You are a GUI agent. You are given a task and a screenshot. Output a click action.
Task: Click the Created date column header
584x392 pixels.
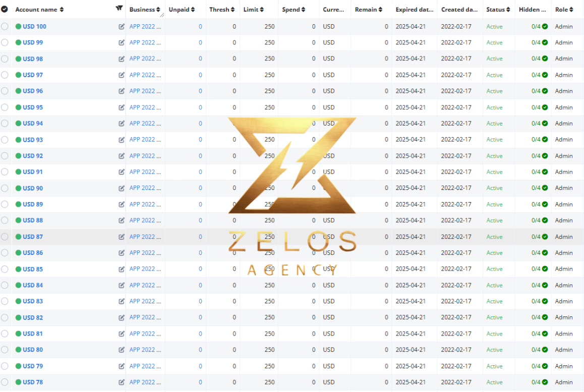459,10
